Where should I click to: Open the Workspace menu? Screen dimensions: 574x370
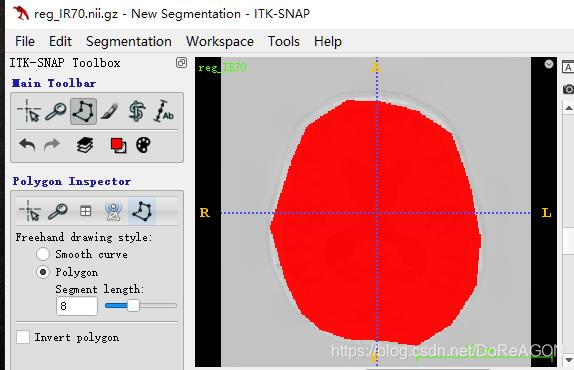point(220,41)
